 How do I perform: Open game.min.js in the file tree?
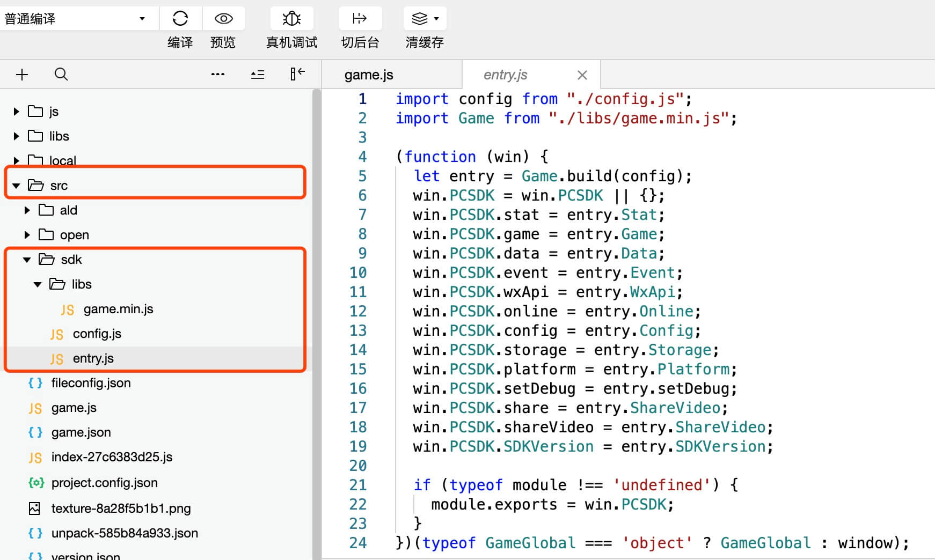(118, 309)
